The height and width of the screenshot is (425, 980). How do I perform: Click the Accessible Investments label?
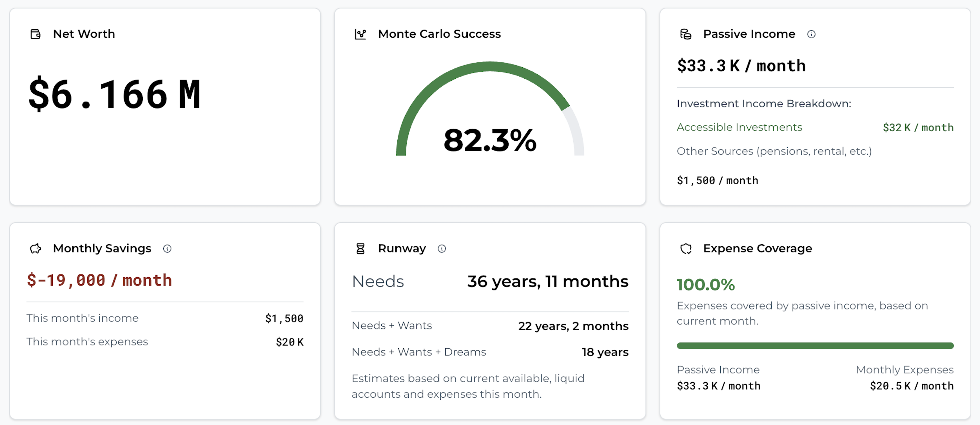pos(739,127)
